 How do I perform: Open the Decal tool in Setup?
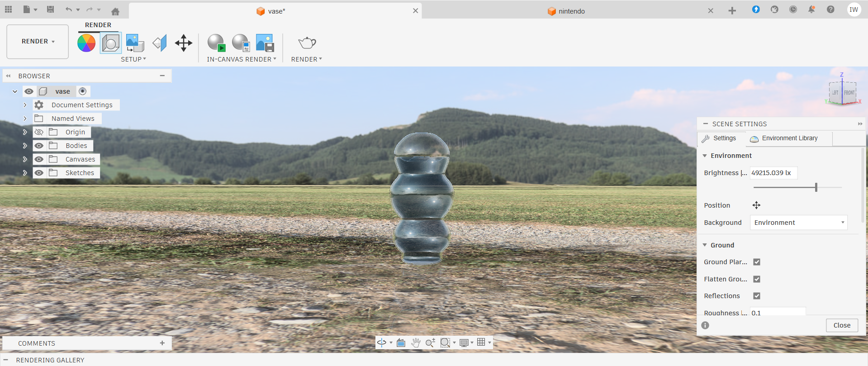[x=135, y=43]
